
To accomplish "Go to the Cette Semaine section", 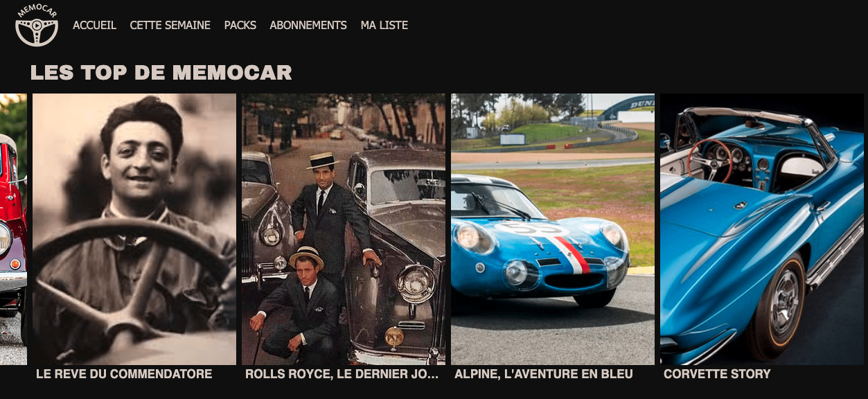I will coord(170,25).
